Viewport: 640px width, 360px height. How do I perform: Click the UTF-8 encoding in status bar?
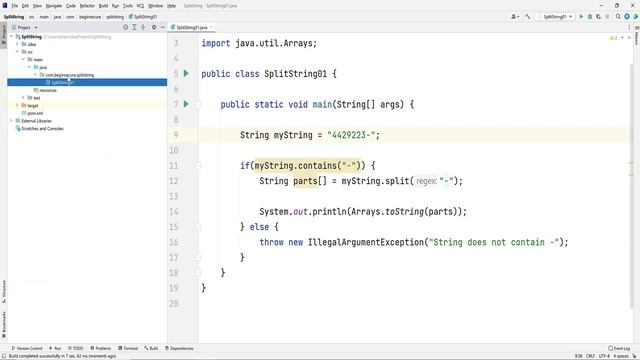click(x=604, y=356)
